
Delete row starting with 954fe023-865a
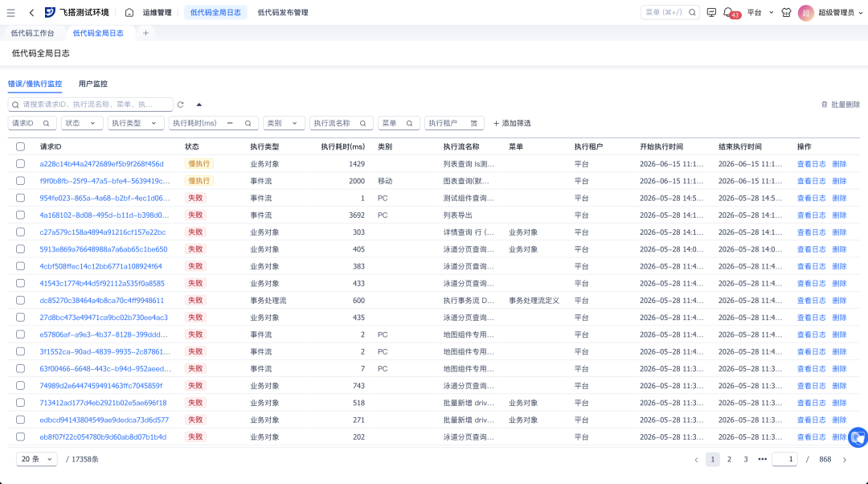(839, 198)
